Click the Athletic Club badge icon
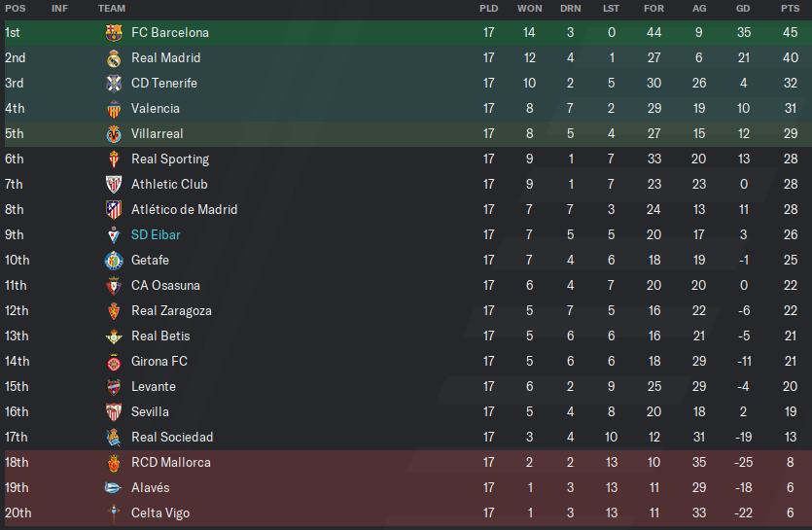This screenshot has height=530, width=812. 114,185
